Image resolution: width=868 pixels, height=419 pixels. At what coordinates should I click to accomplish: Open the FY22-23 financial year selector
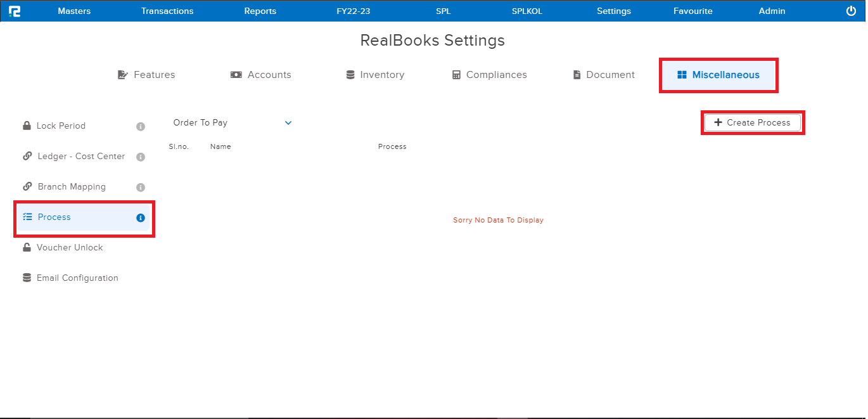(x=353, y=11)
